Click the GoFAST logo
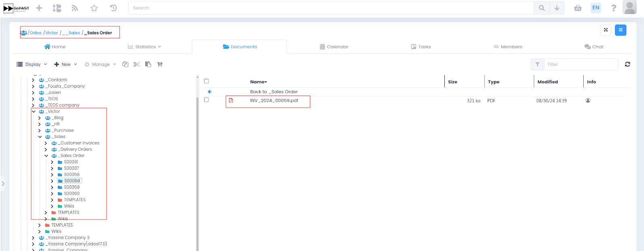Image resolution: width=644 pixels, height=251 pixels. (16, 8)
